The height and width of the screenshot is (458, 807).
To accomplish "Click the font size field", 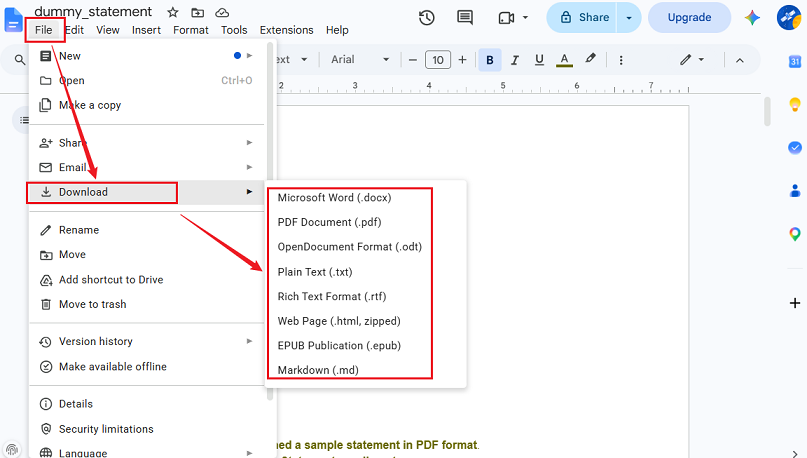I will 438,60.
